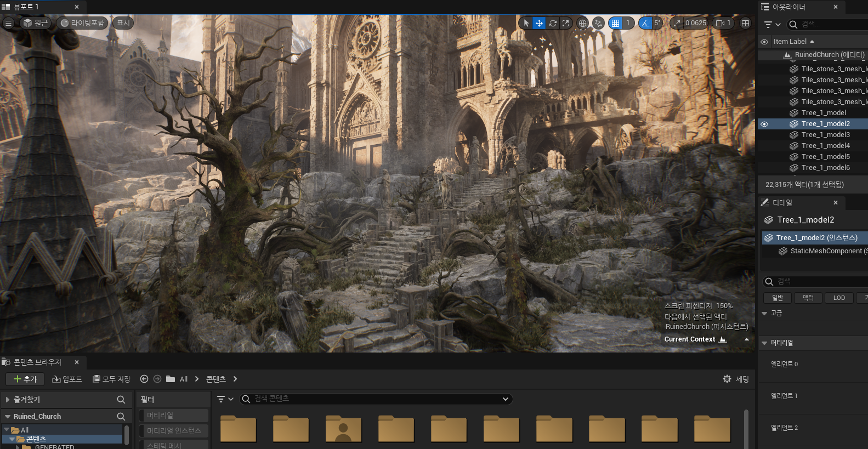This screenshot has width=868, height=449.
Task: Expand chevron after 콘텐츠 breadcrumb
Action: [235, 379]
